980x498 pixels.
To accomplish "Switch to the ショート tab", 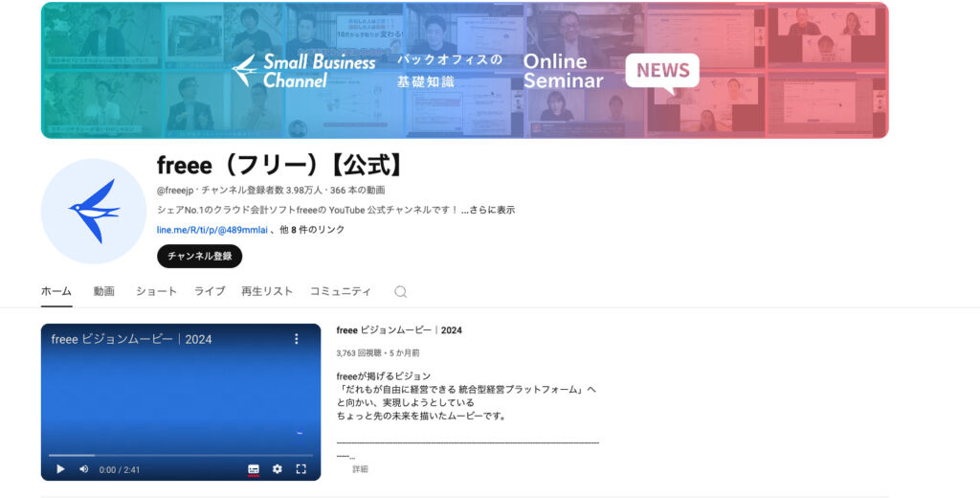I will click(156, 291).
